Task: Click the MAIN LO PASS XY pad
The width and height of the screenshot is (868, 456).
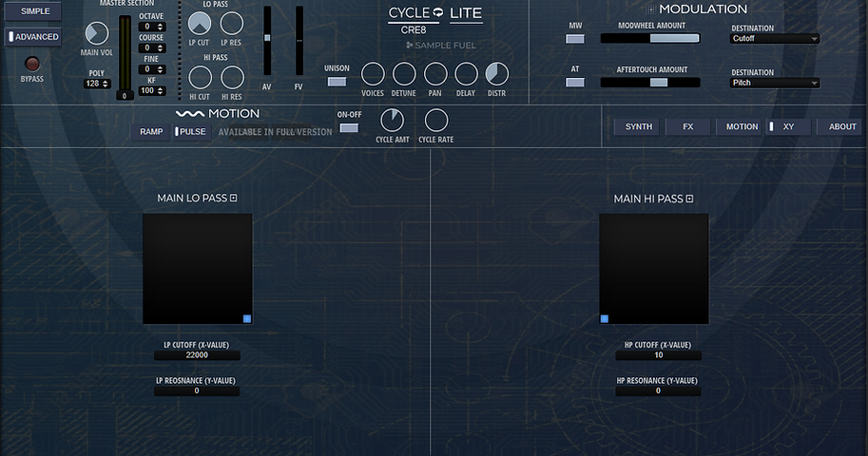Action: [198, 269]
